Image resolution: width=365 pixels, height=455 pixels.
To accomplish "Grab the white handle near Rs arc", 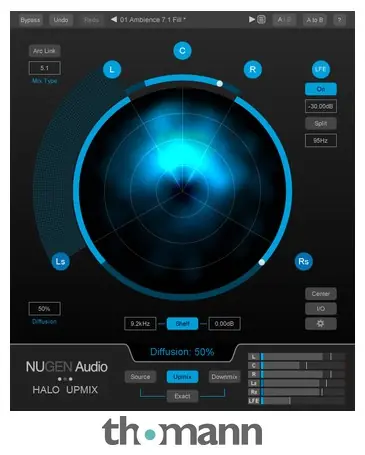I will click(x=262, y=262).
